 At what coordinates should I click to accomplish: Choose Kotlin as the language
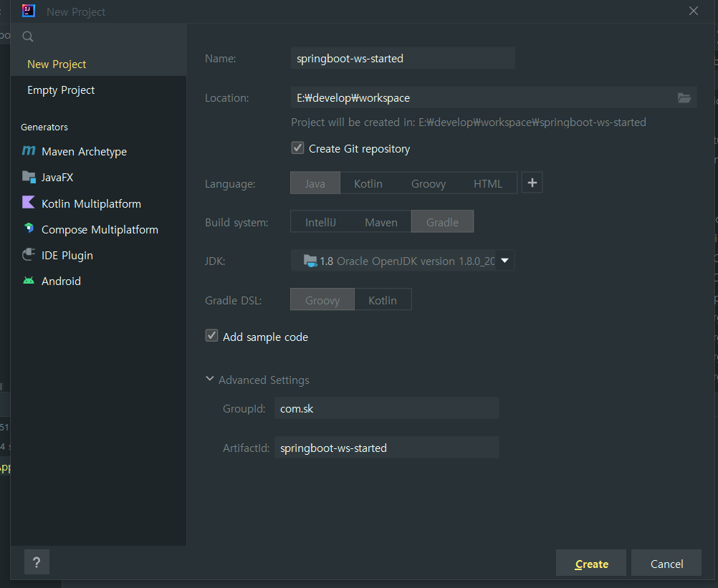(368, 183)
